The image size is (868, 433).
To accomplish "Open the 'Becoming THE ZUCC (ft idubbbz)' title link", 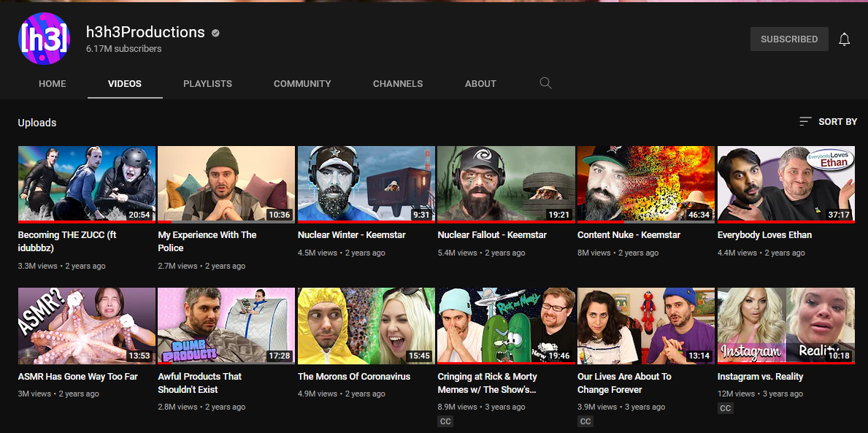I will (67, 242).
